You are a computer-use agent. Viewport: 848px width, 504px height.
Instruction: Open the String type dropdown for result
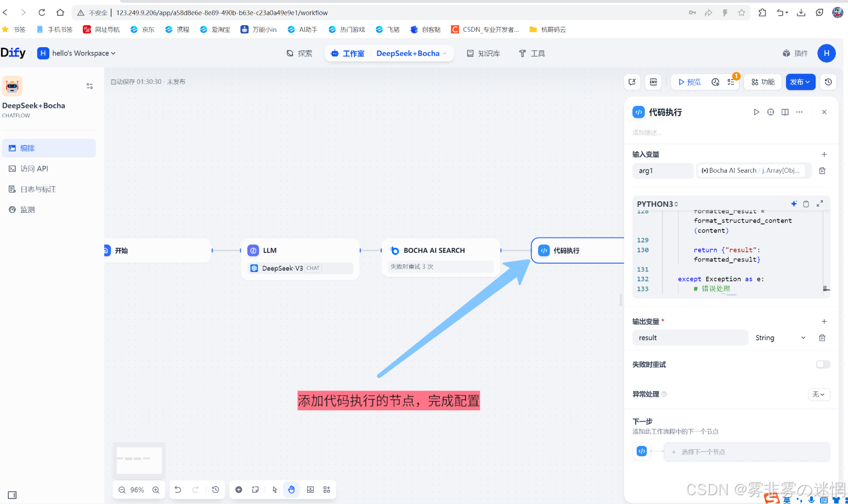[781, 338]
